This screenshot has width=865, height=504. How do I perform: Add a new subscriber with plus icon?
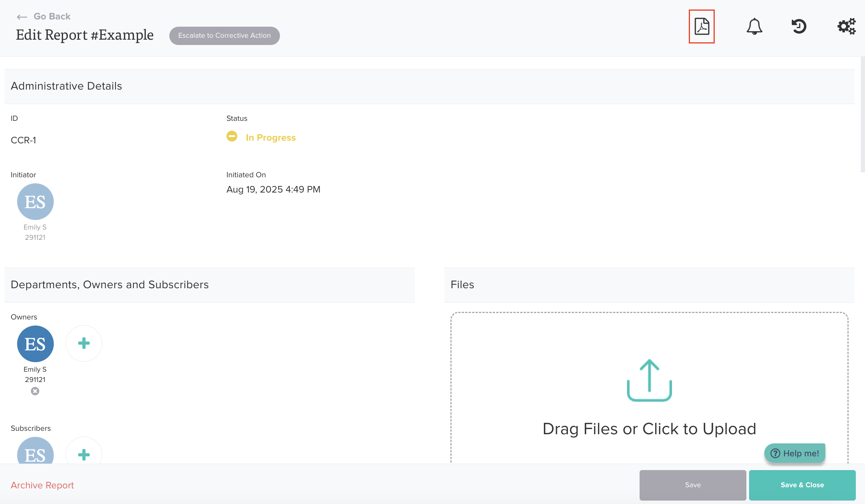[84, 454]
